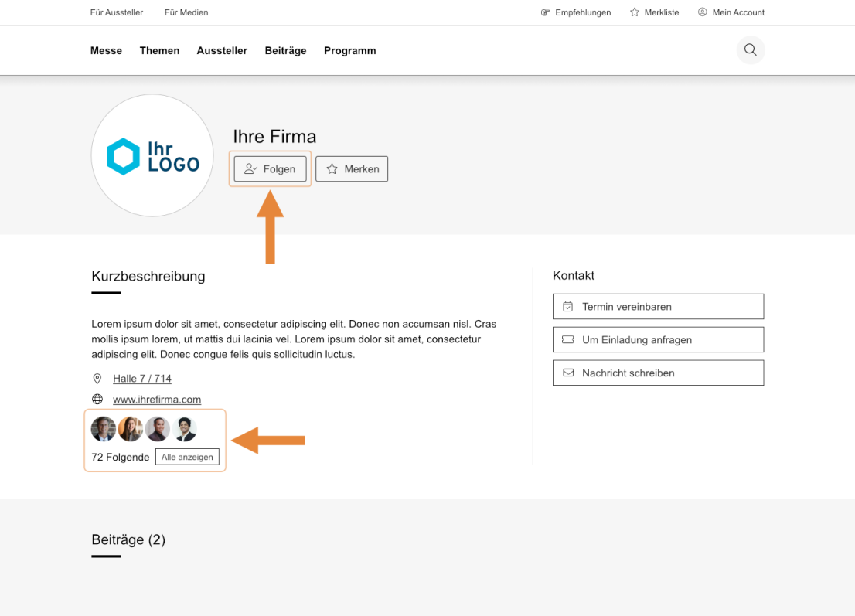
Task: Switch to the Aussteller menu item
Action: tap(222, 50)
